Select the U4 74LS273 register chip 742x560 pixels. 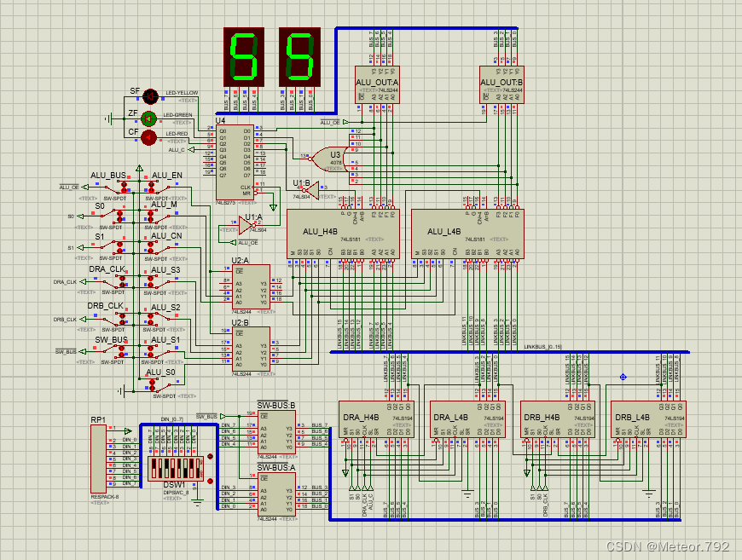point(235,162)
